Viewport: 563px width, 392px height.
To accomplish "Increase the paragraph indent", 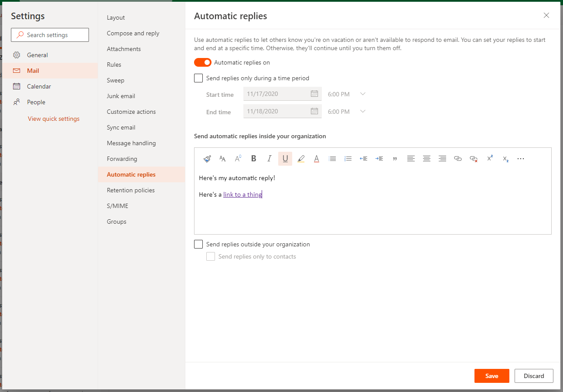I will click(x=379, y=159).
